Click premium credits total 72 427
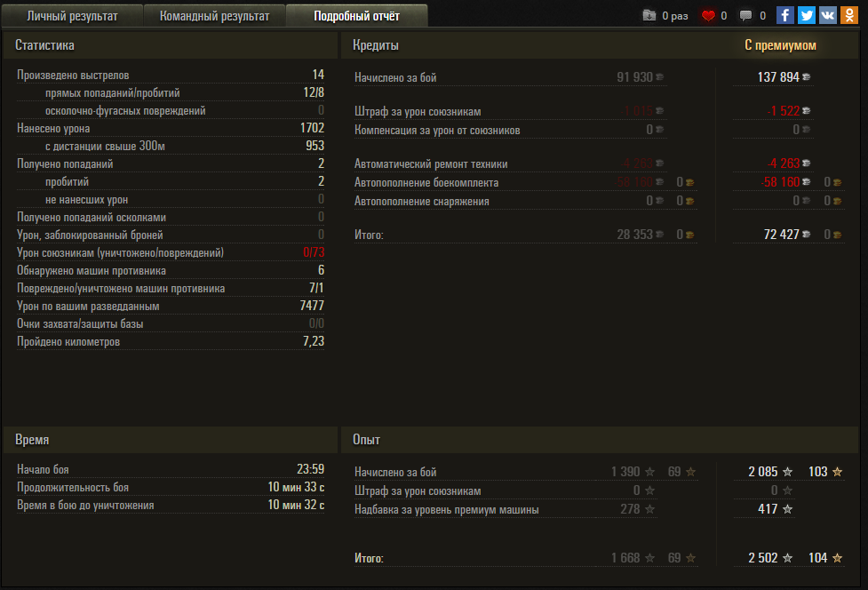The image size is (868, 590). coord(782,234)
